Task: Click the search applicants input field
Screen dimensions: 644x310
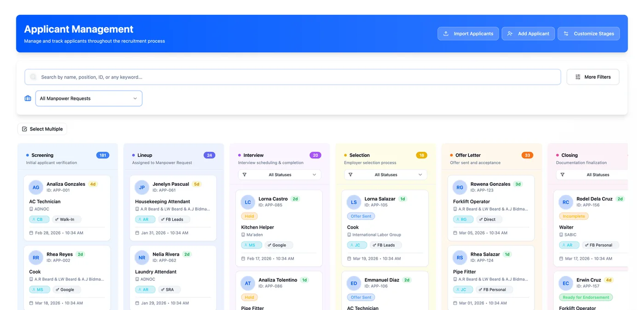Action: [293, 77]
